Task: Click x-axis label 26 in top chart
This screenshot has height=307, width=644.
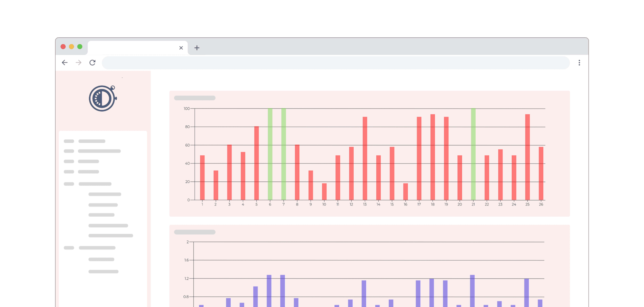Action: point(541,204)
